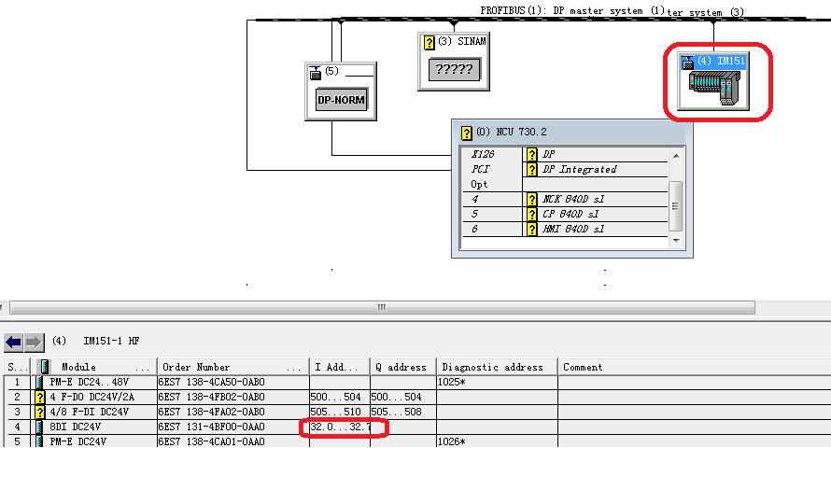The image size is (831, 504).
Task: Click the unknown icon of 4 F-DO DC24V/2A
Action: pyautogui.click(x=40, y=397)
